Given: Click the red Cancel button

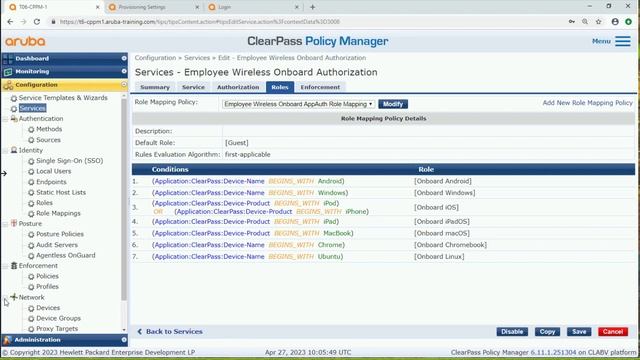Looking at the screenshot, I should tap(613, 332).
